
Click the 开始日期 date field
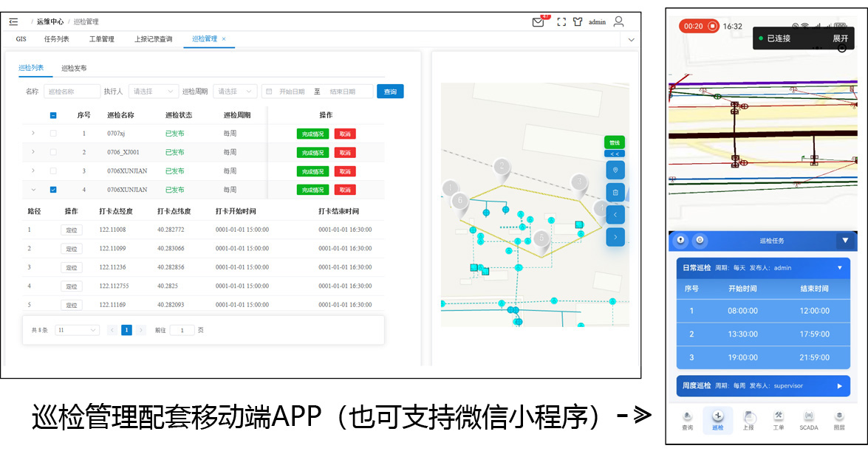[x=292, y=92]
